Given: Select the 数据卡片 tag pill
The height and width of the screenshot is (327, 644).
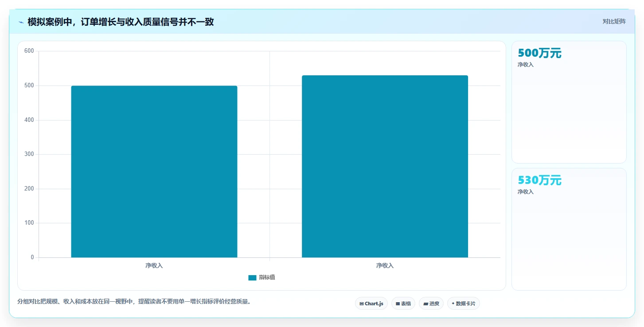Looking at the screenshot, I should pos(464,304).
